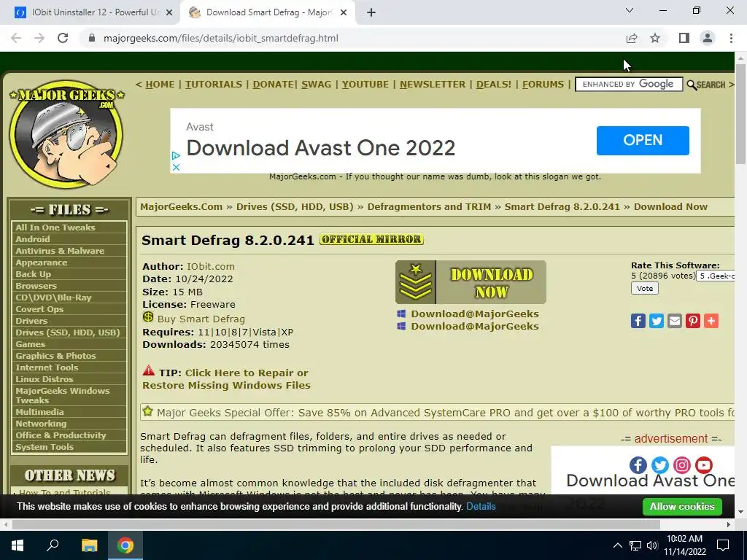Close the Avast ad with X

pyautogui.click(x=176, y=167)
